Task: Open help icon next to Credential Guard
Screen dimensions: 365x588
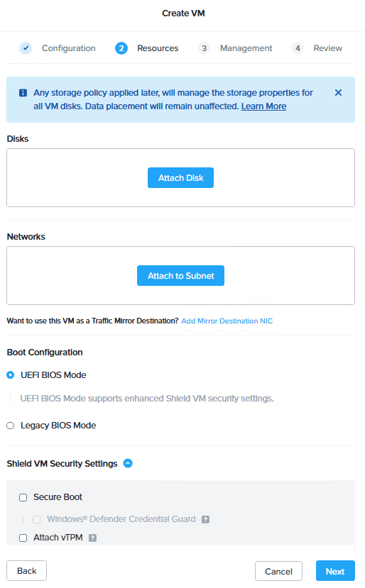Action: [205, 519]
